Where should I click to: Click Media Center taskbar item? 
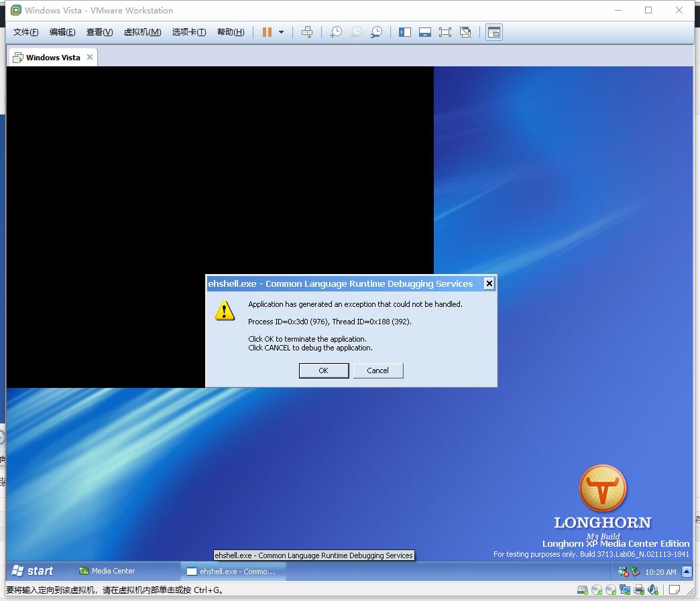[x=107, y=571]
